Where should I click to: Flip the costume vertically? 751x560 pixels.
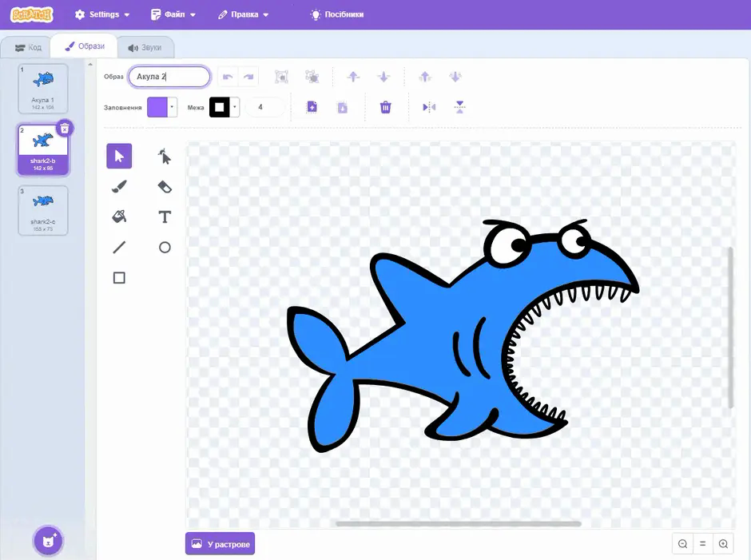[460, 107]
